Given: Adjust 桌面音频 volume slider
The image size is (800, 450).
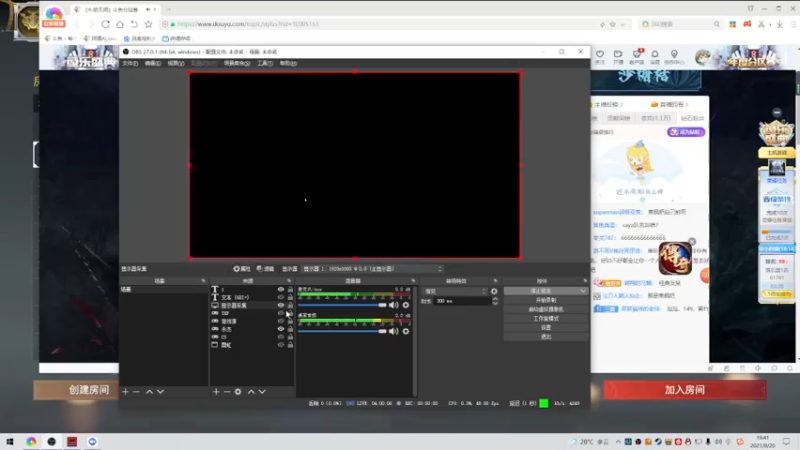Looking at the screenshot, I should (342, 332).
